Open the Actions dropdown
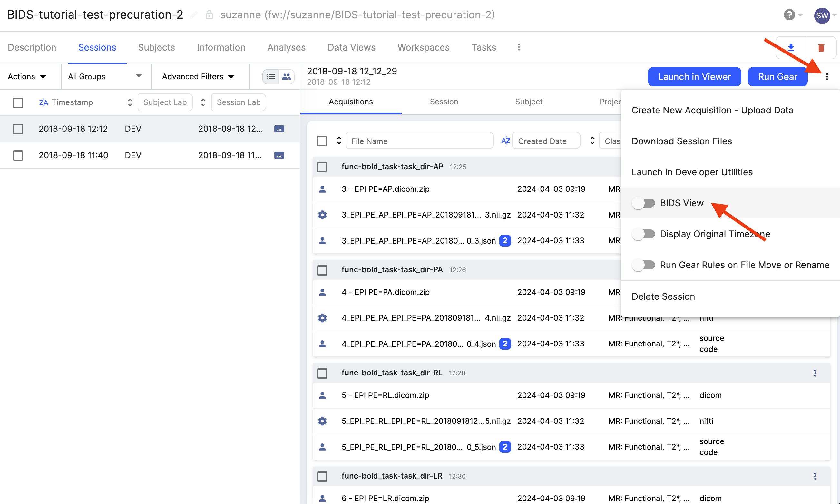 [x=27, y=77]
